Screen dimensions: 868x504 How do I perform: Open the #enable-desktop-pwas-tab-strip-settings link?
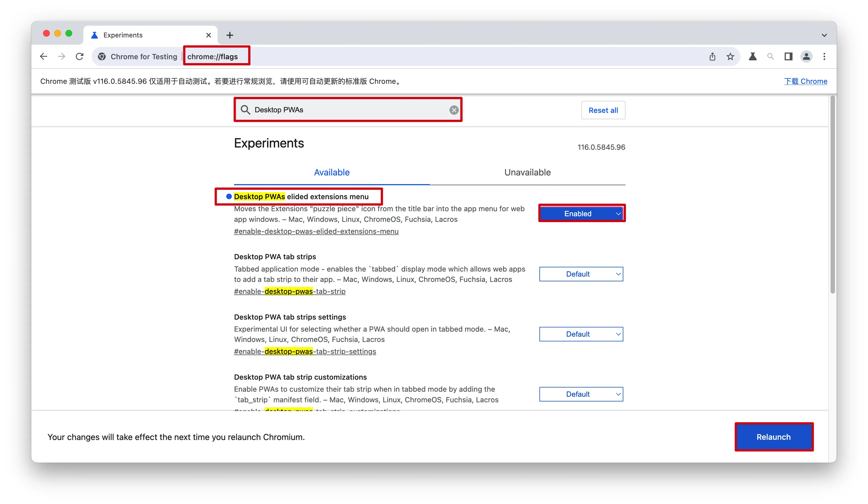pos(305,351)
